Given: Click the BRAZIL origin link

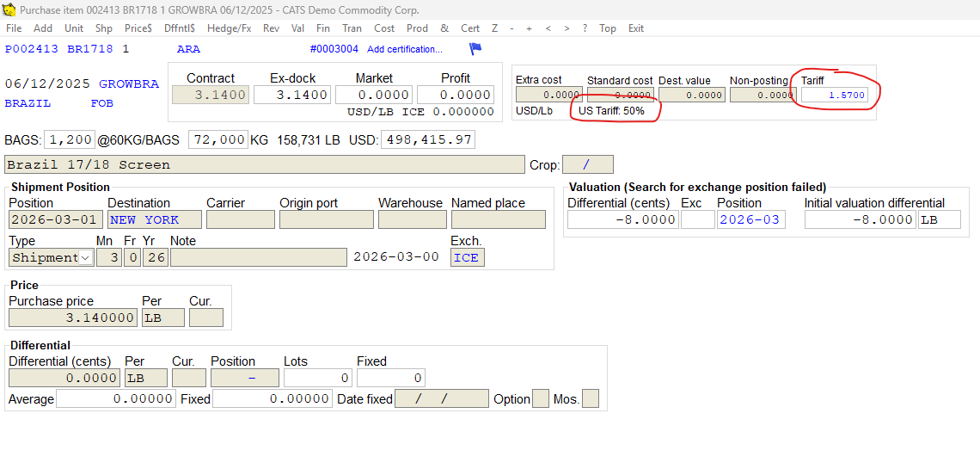Looking at the screenshot, I should [x=28, y=103].
